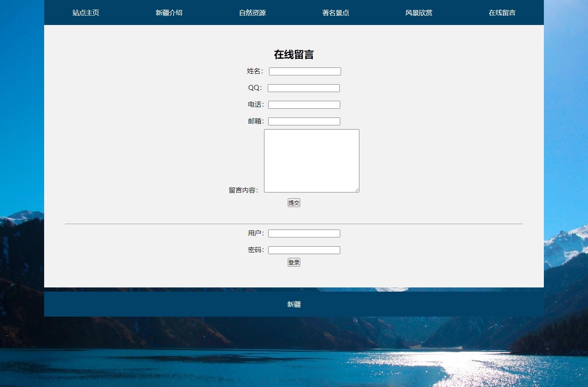The image size is (588, 387).
Task: Focus the 姓名 text field
Action: tap(305, 72)
